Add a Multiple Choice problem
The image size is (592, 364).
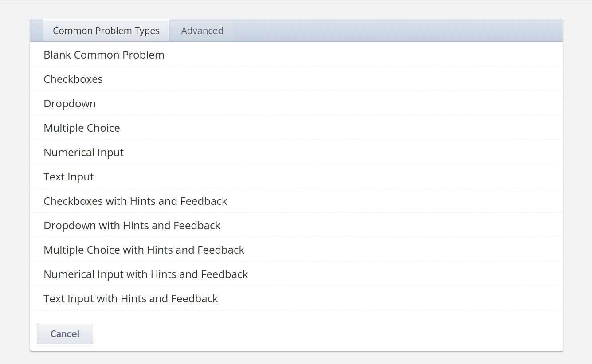pos(296,128)
